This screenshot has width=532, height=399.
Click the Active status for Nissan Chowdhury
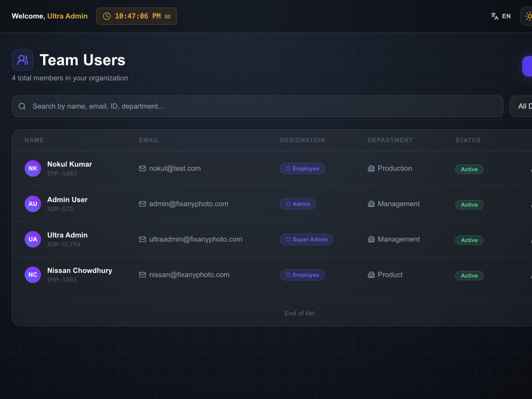469,276
